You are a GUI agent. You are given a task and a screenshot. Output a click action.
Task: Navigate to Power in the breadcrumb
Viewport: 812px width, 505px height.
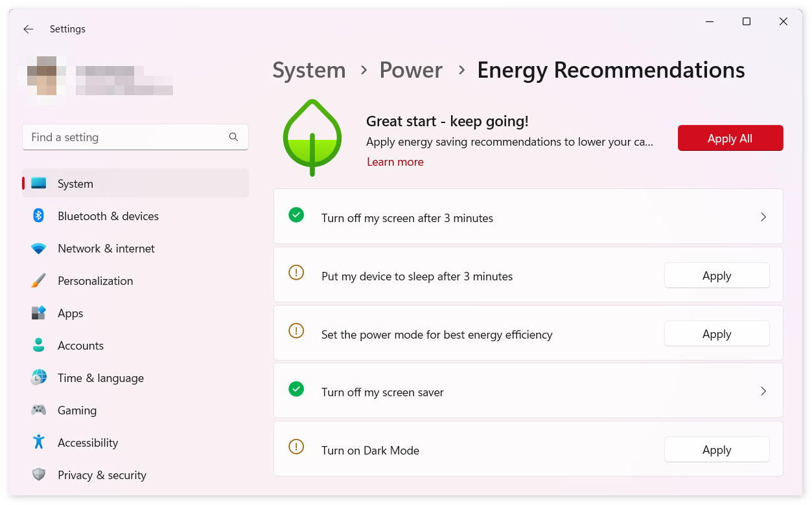[x=411, y=70]
